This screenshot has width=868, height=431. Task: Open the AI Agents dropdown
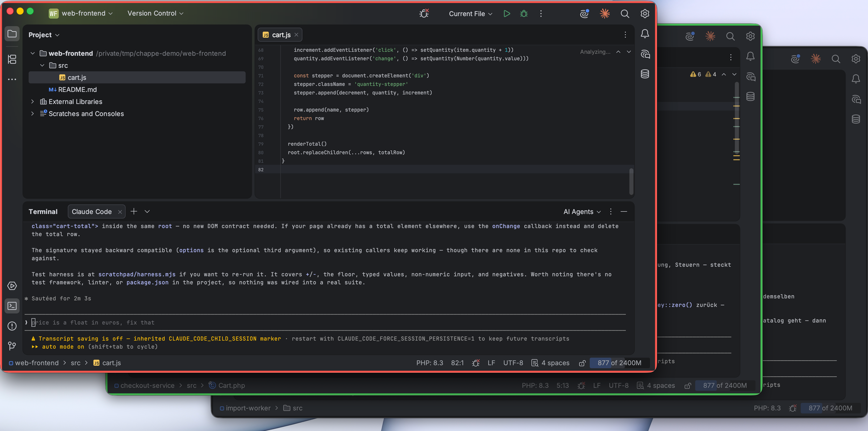tap(582, 211)
